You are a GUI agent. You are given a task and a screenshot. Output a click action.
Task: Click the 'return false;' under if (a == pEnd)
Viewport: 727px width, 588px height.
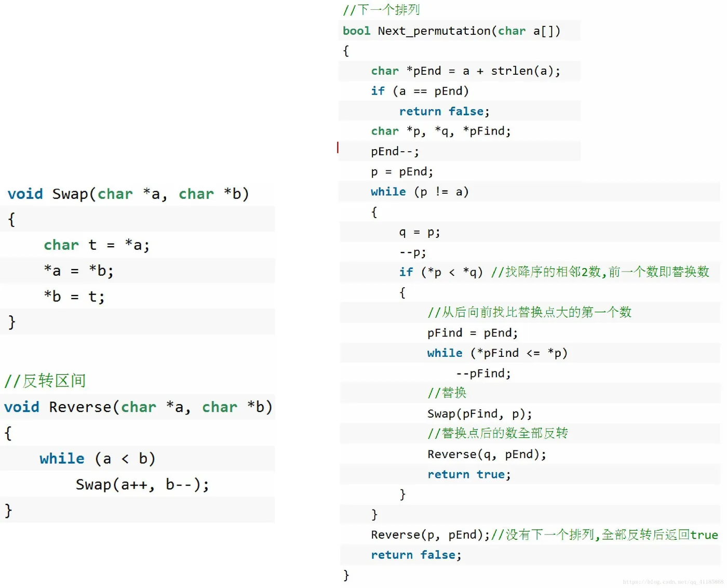[445, 111]
